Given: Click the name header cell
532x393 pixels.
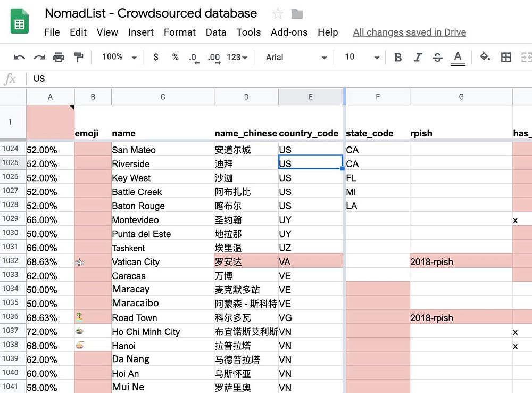Looking at the screenshot, I should pos(163,122).
